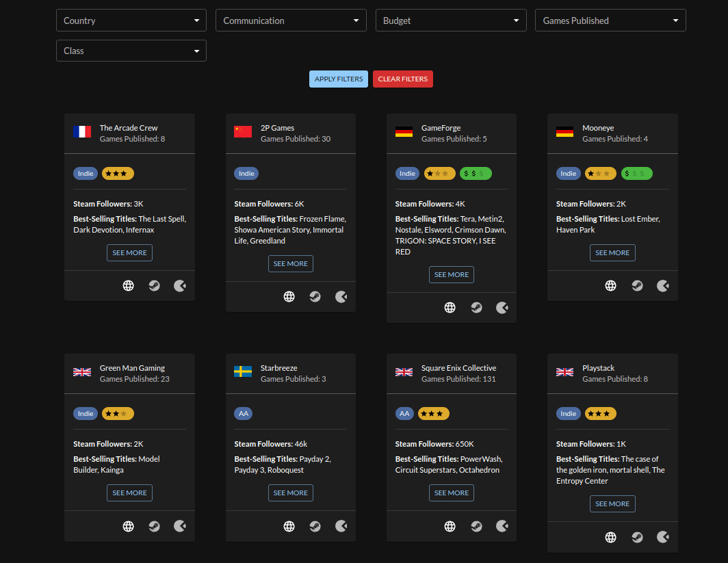Click the Pac-Man-shaped icon on GameForge card

point(502,308)
